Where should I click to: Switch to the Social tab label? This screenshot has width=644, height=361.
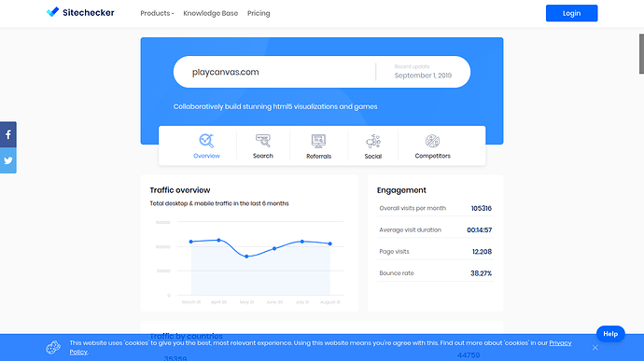pyautogui.click(x=373, y=157)
